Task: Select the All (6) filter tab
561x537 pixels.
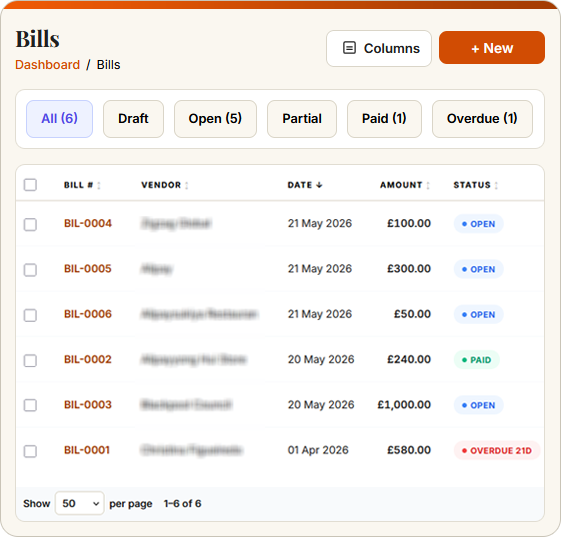Action: click(x=59, y=119)
